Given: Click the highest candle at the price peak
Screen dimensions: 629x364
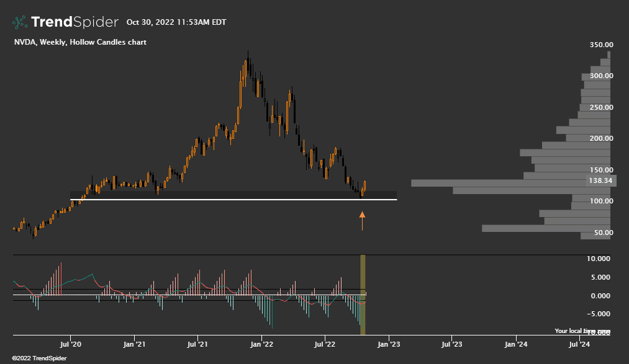Looking at the screenshot, I should (248, 63).
